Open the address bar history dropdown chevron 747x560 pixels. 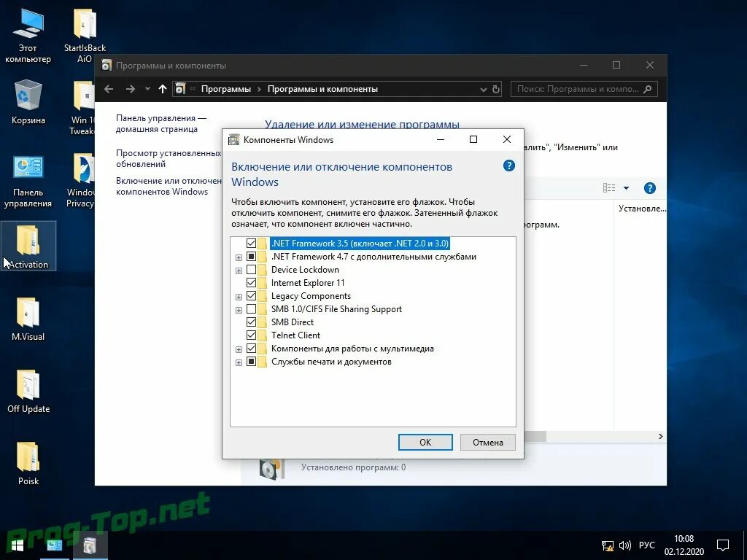point(483,90)
